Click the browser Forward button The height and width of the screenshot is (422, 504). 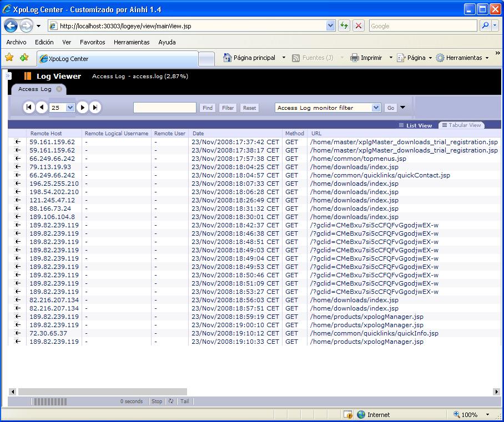click(x=26, y=26)
